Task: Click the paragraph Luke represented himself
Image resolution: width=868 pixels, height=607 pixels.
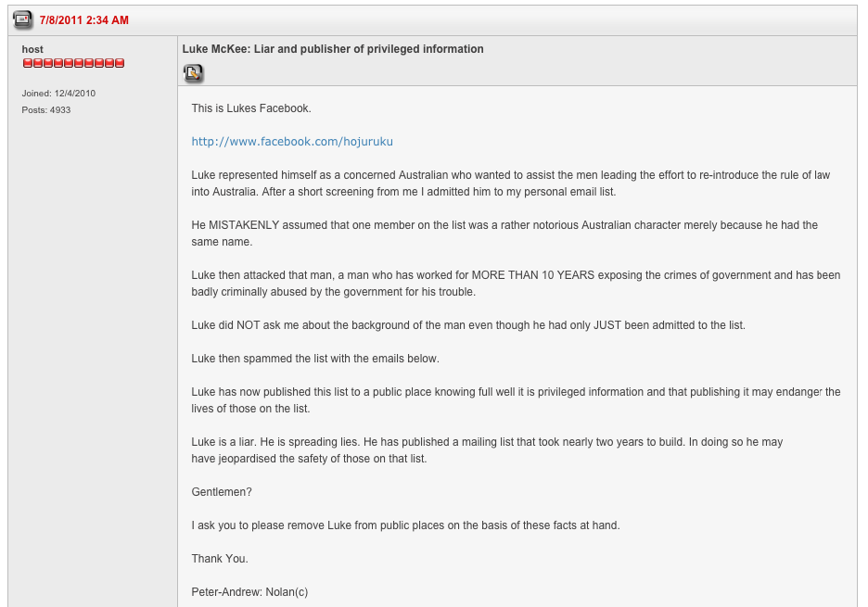Action: (510, 183)
